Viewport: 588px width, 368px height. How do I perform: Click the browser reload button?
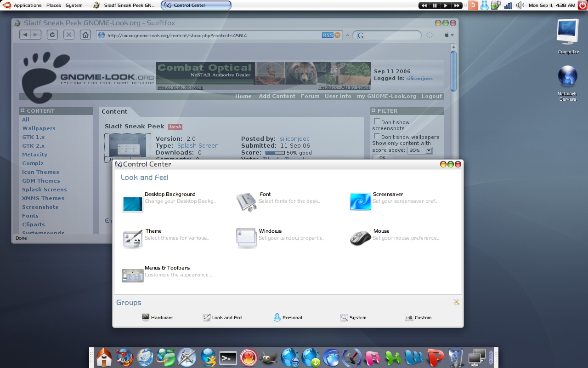[52, 35]
